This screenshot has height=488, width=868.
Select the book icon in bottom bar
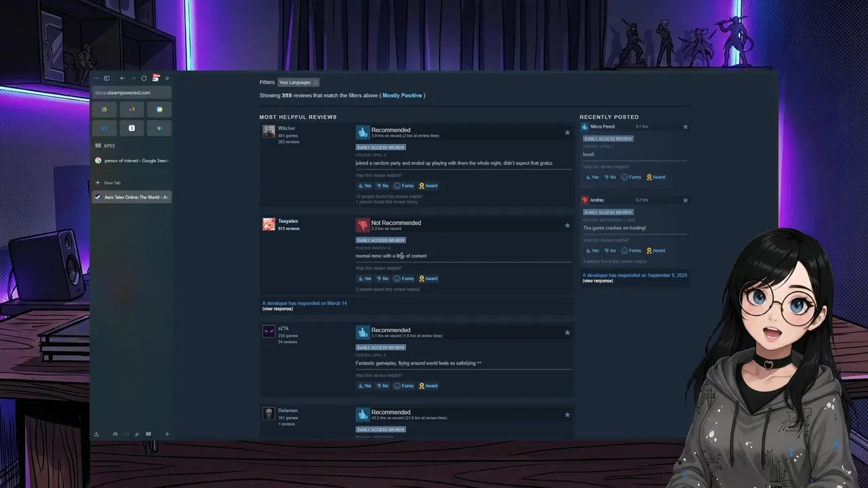148,434
